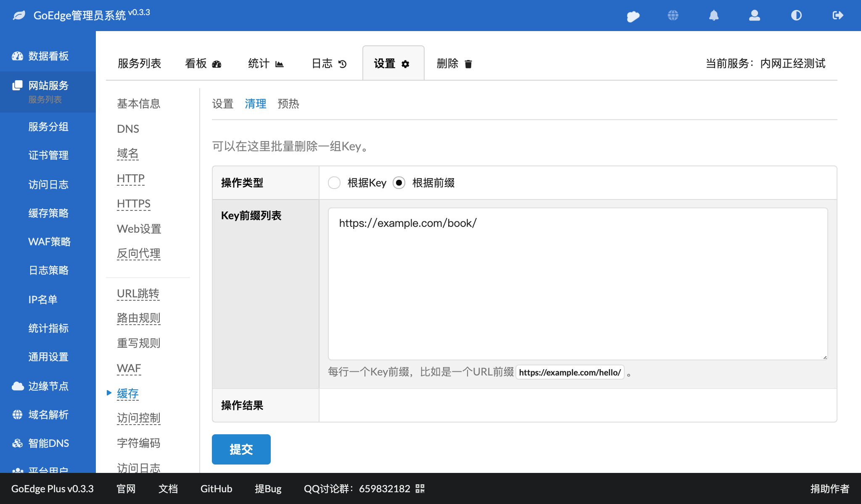Go to 证书管理 in sidebar
This screenshot has height=504, width=861.
pos(48,155)
